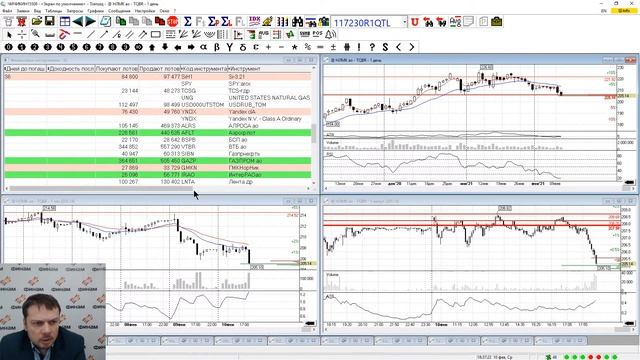Sort by Продают лотов column header
The image size is (640, 360).
pos(160,69)
